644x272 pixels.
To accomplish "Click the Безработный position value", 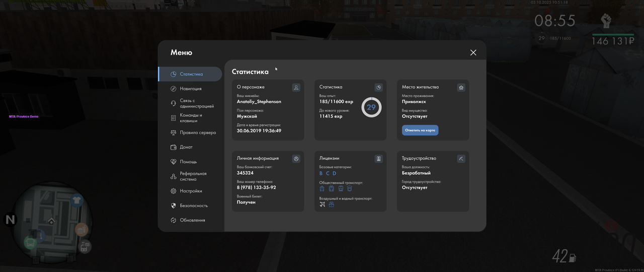I will pyautogui.click(x=416, y=173).
